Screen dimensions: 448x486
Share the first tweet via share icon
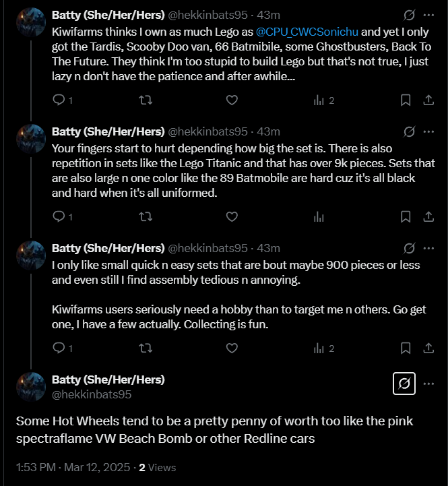pos(428,100)
